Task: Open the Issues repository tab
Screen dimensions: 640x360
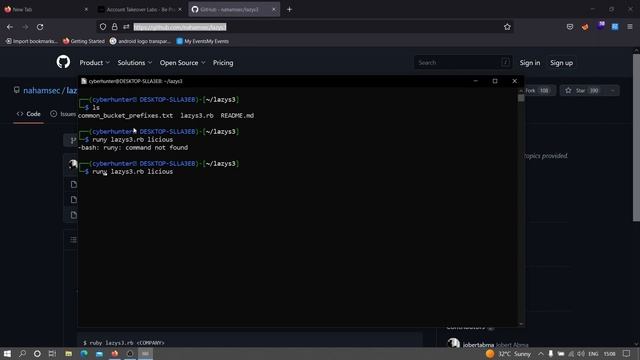Action: (63, 114)
